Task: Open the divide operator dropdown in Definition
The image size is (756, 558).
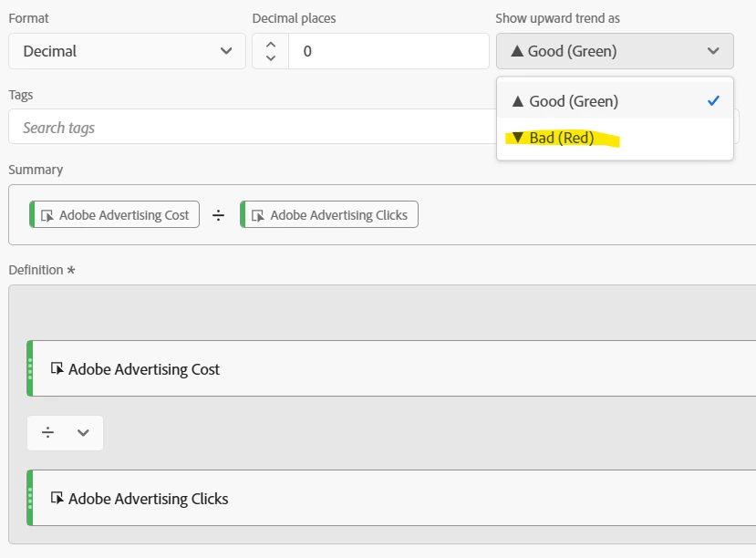Action: coord(65,433)
